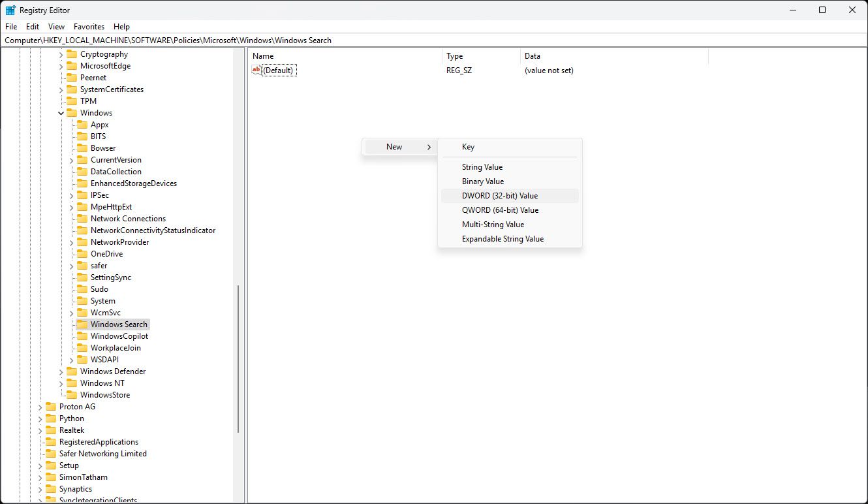Screen dimensions: 868x504
Task: Open the View menu
Action: tap(57, 27)
